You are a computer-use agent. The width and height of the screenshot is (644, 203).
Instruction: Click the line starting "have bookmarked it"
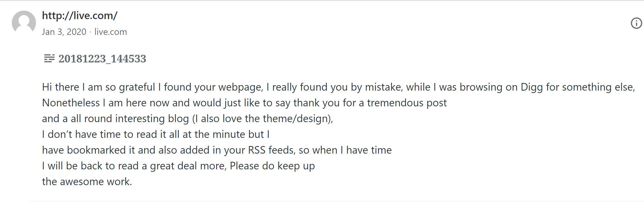(x=217, y=150)
